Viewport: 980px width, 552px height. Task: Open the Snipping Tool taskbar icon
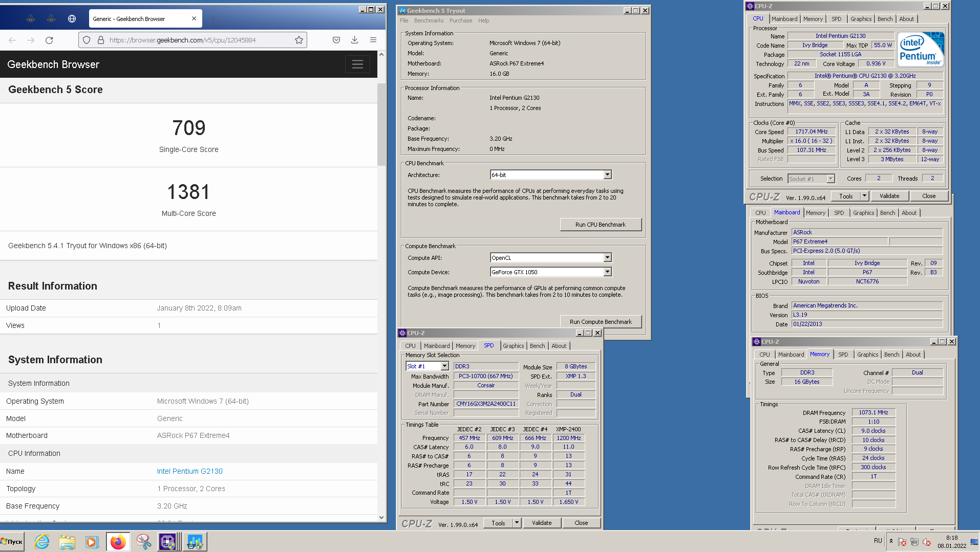coord(143,542)
